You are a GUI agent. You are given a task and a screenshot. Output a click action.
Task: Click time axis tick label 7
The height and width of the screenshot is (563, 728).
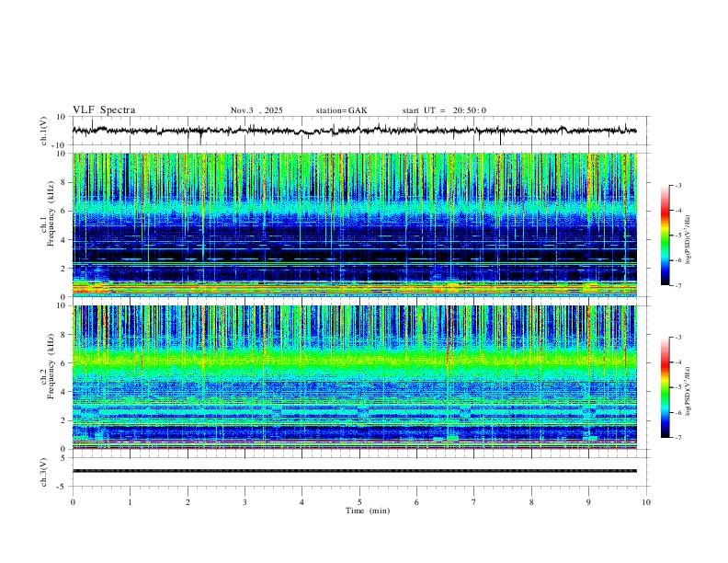474,502
